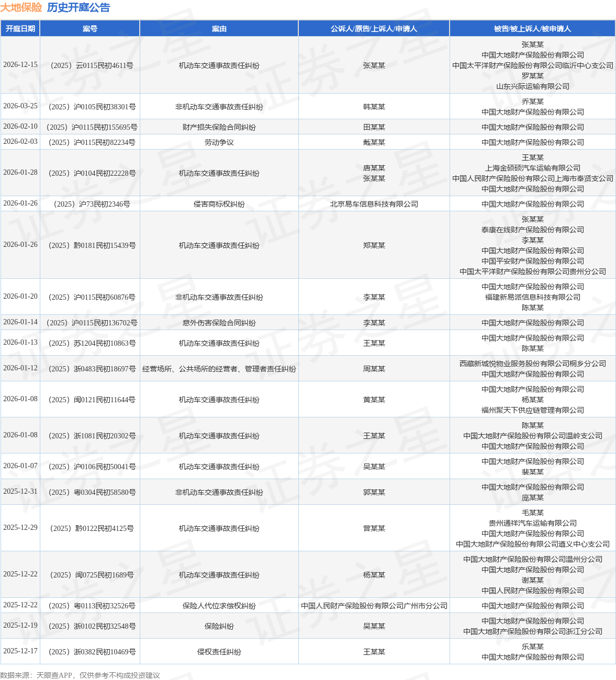
Task: Click plaintiff 黄某某
Action: (x=374, y=400)
